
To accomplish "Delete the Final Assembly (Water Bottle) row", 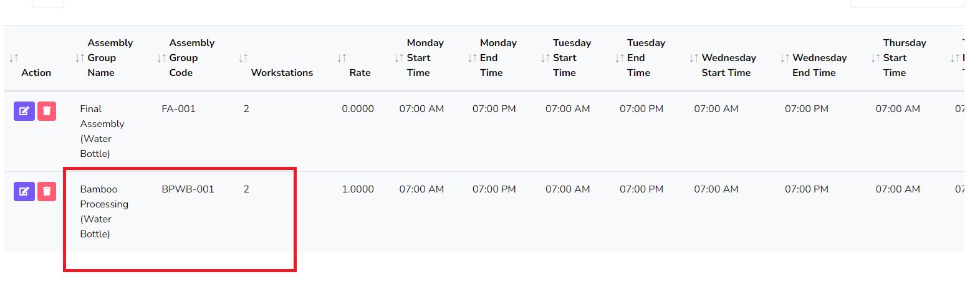I will point(47,111).
